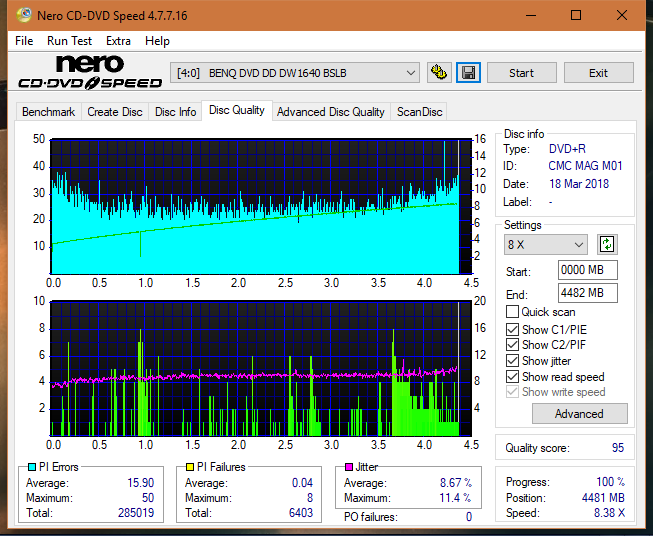Enable the Quick scan checkbox
Image resolution: width=653 pixels, height=536 pixels.
(x=512, y=312)
